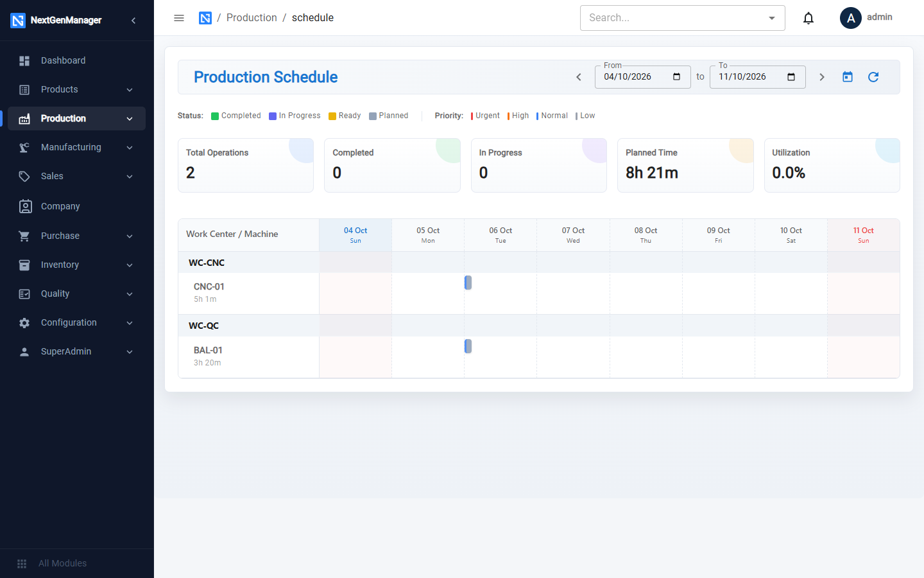Click the CNC-01 scheduled operation bar
924x578 pixels.
pos(468,283)
